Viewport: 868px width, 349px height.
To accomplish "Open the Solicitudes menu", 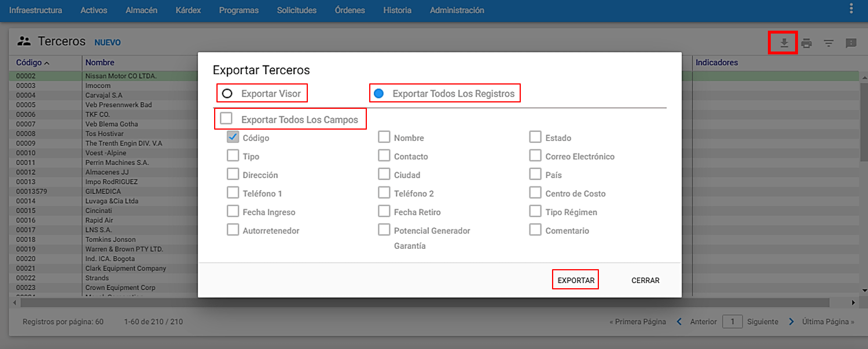I will (x=297, y=10).
